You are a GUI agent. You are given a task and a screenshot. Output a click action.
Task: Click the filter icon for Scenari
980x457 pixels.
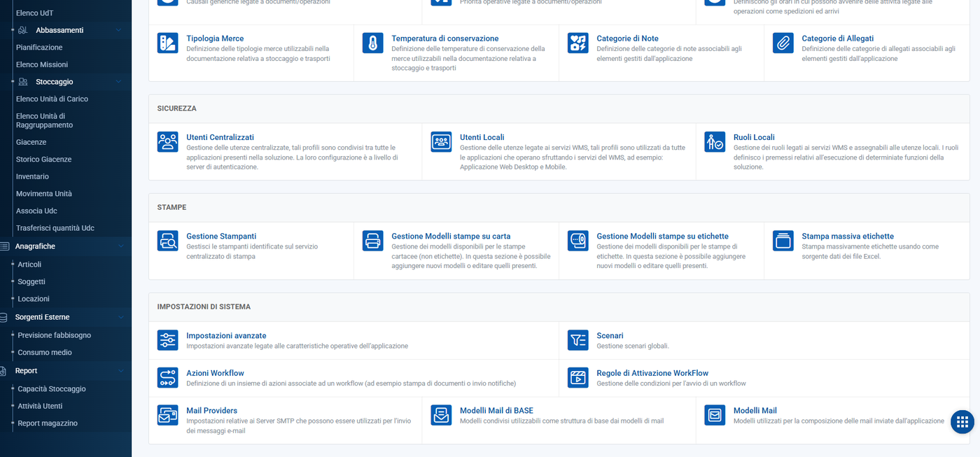tap(577, 340)
